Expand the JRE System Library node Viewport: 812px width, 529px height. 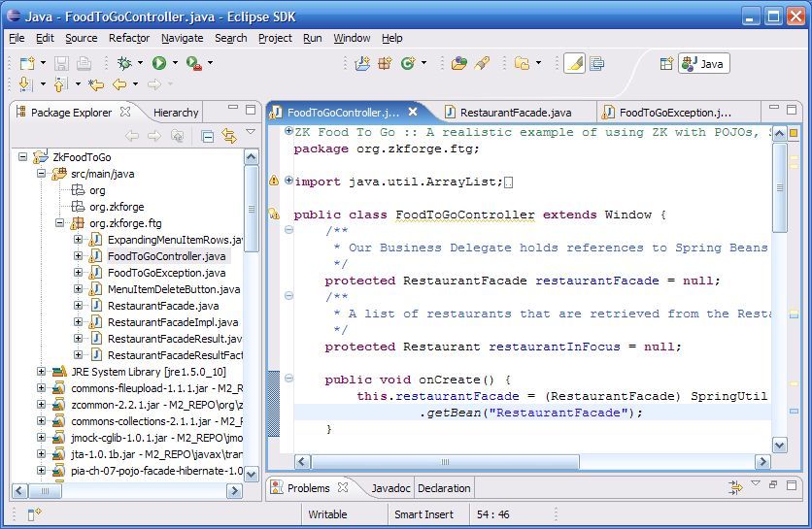pos(42,372)
